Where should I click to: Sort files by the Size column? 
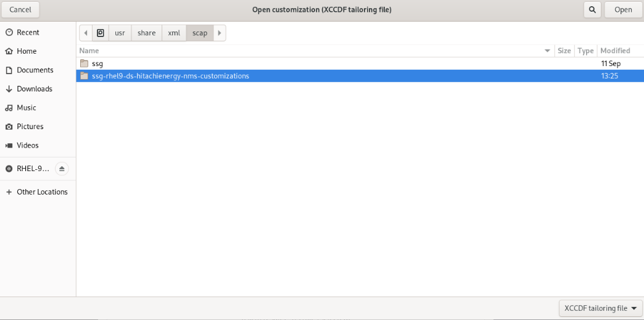coord(564,51)
